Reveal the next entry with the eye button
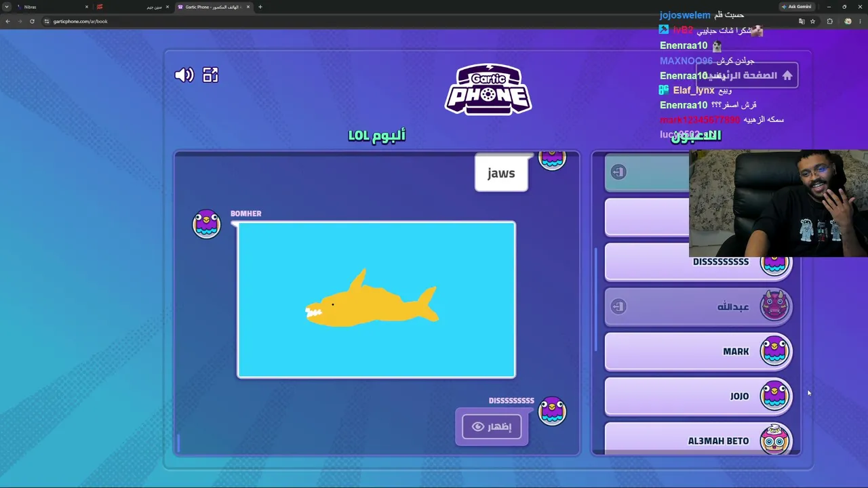The height and width of the screenshot is (488, 868). (x=492, y=426)
